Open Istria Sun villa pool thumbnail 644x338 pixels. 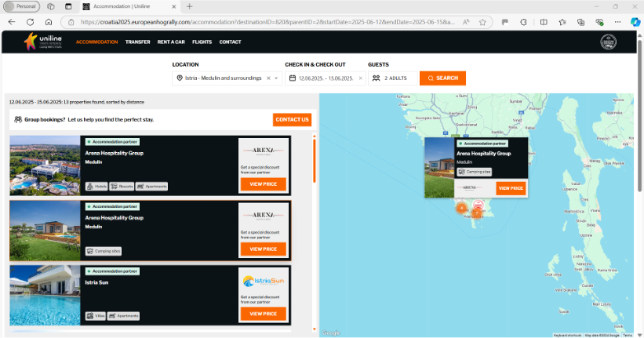pos(45,296)
